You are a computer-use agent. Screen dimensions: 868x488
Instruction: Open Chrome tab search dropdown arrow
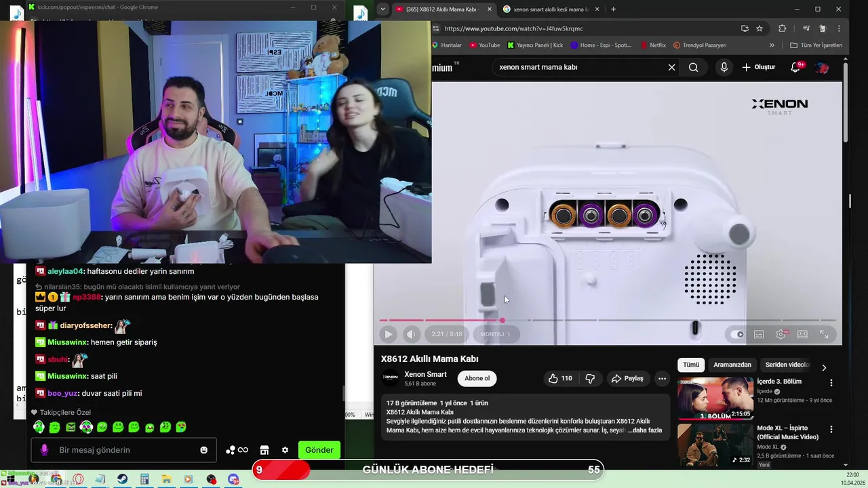pyautogui.click(x=383, y=9)
